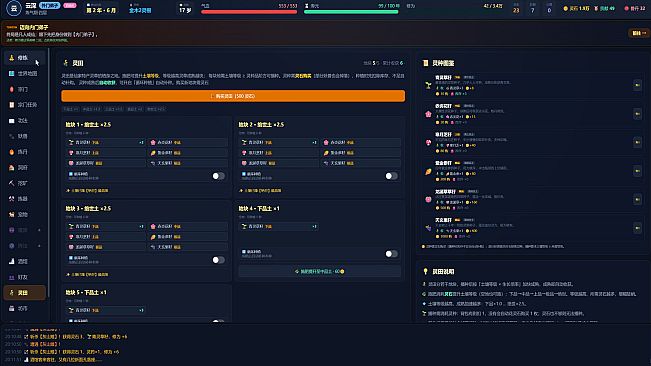This screenshot has width=651, height=366.
Task: Toggle the auto-plant switch for 地块 2
Action: tap(391, 176)
